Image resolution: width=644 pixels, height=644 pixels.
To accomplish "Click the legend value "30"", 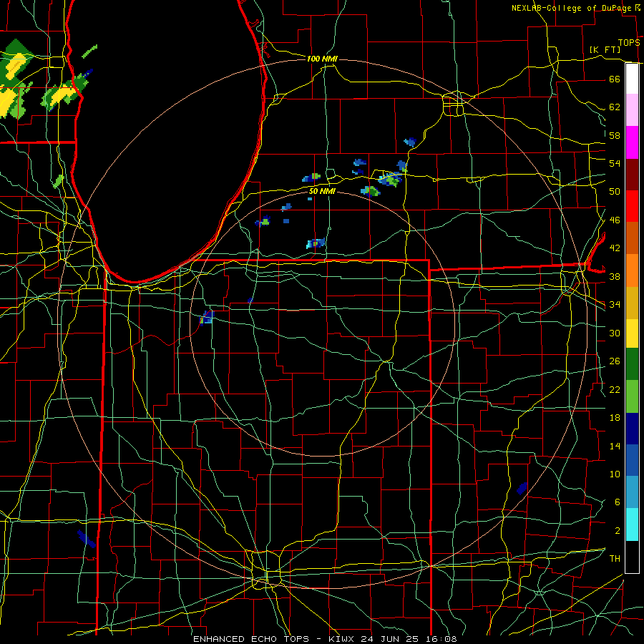I will [615, 333].
